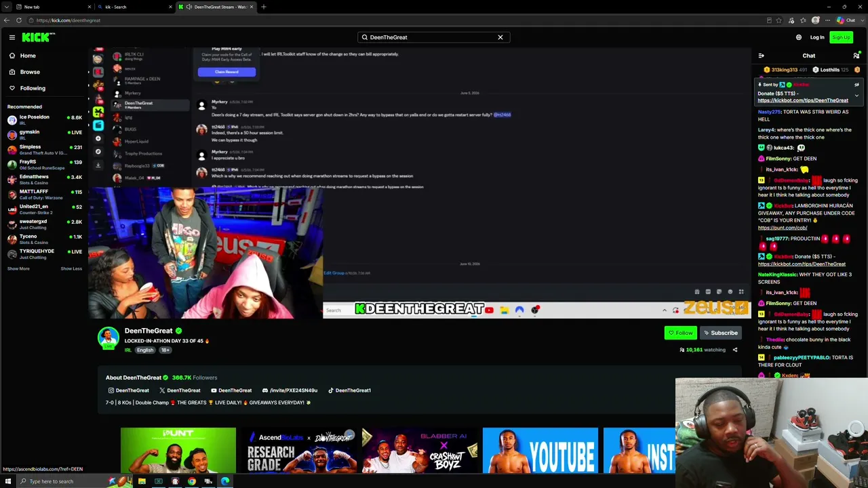Open the punt.com/cob chat link
This screenshot has width=868, height=488.
[783, 228]
